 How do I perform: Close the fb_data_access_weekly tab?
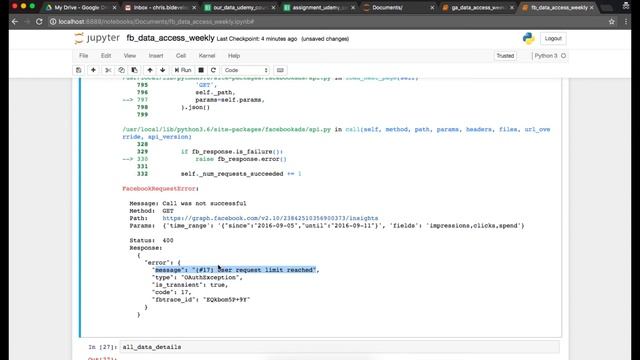tap(591, 7)
